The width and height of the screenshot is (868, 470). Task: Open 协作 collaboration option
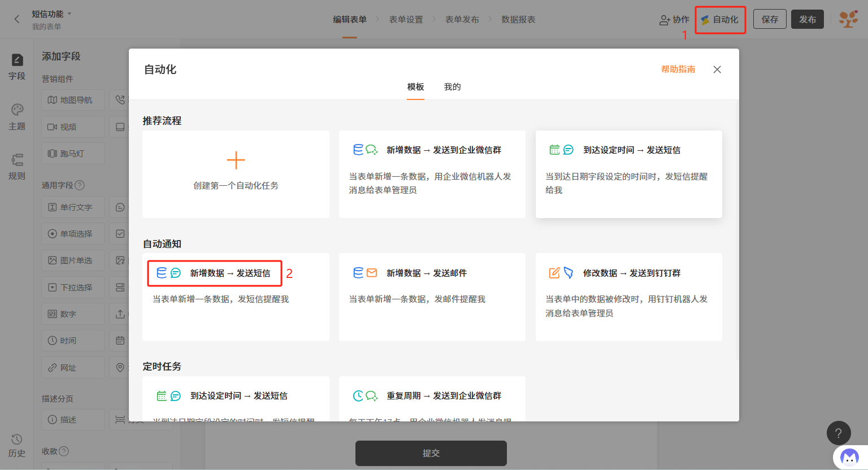(674, 19)
